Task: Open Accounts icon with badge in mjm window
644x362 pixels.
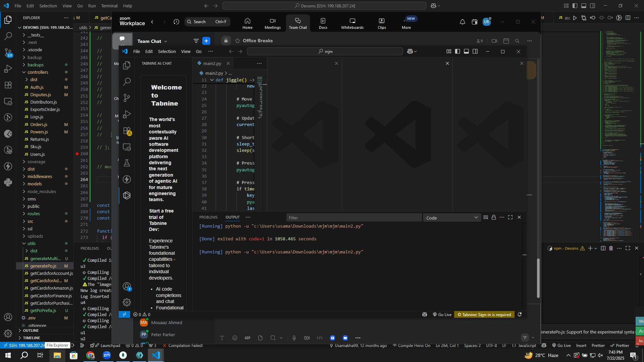Action: tap(127, 286)
